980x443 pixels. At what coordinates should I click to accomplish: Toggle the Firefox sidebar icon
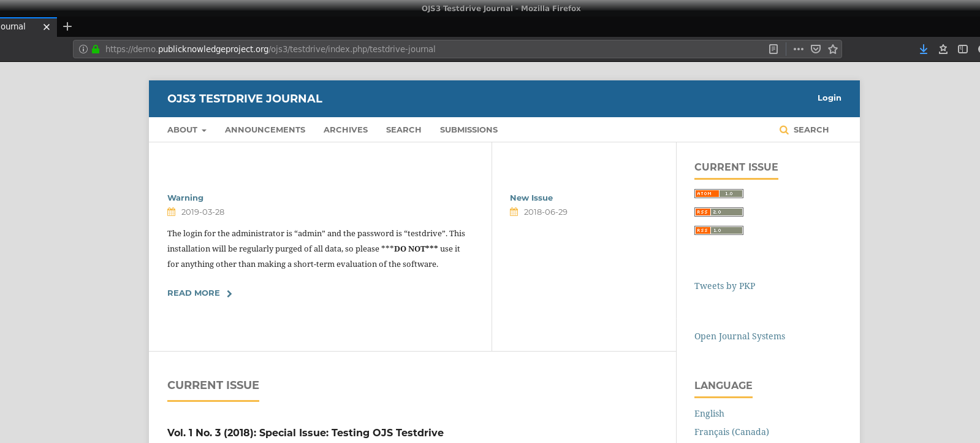[x=962, y=49]
